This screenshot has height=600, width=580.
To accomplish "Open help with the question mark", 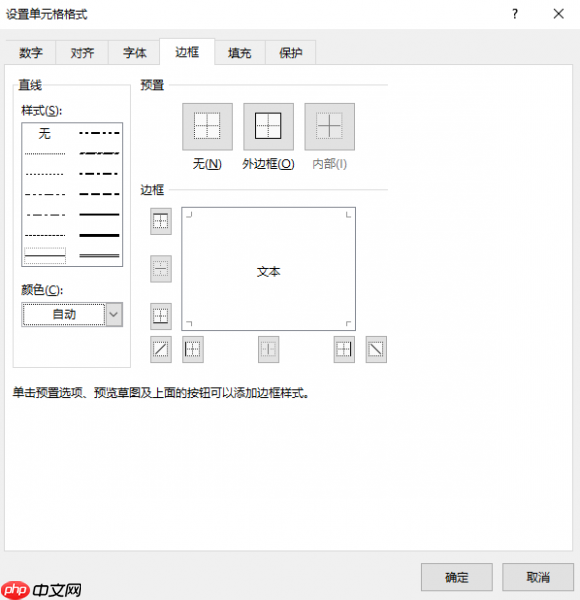I will pyautogui.click(x=515, y=14).
